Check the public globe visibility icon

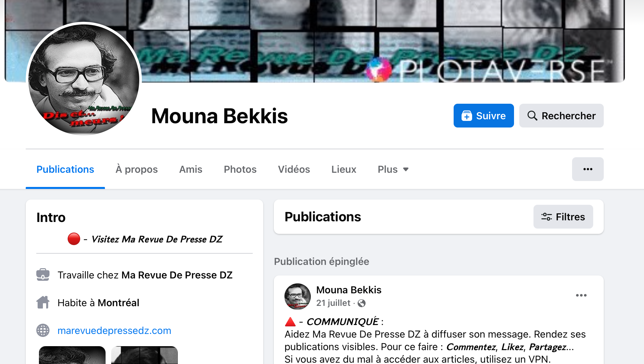[362, 303]
